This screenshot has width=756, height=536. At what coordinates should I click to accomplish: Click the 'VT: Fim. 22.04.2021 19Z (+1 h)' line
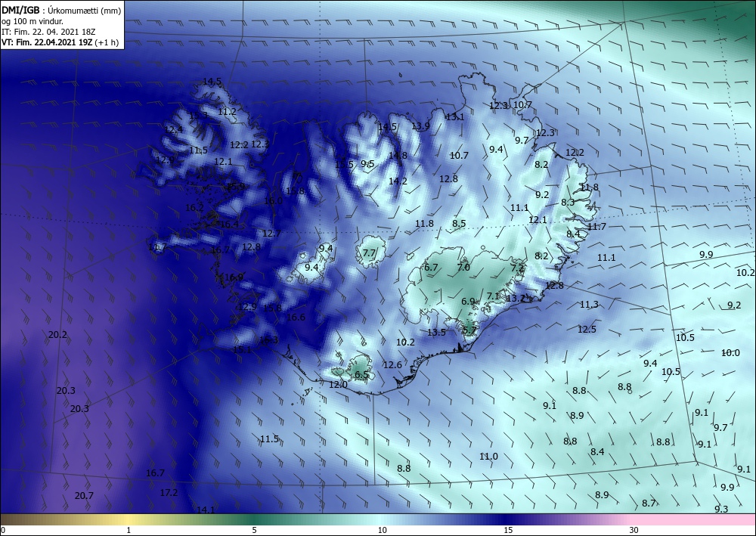click(62, 42)
